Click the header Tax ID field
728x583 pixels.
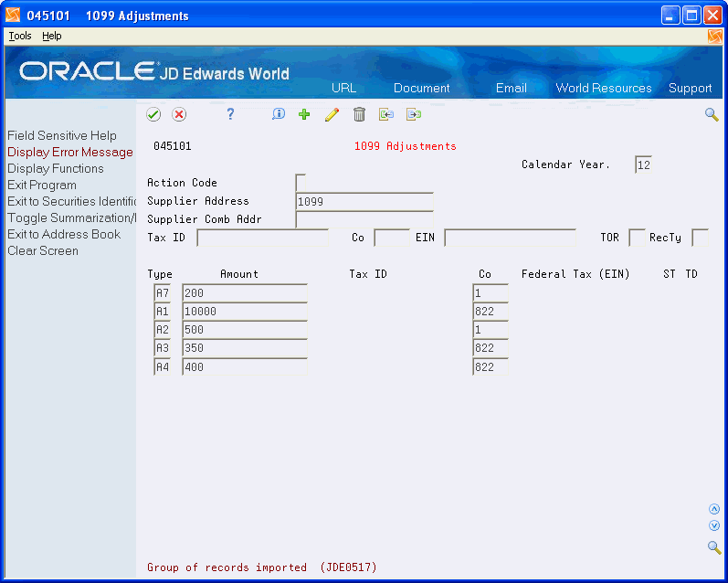pyautogui.click(x=263, y=238)
